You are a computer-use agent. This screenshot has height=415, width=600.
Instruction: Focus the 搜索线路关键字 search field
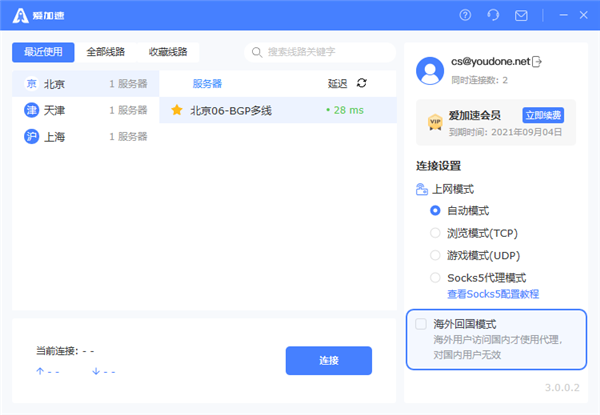(320, 52)
